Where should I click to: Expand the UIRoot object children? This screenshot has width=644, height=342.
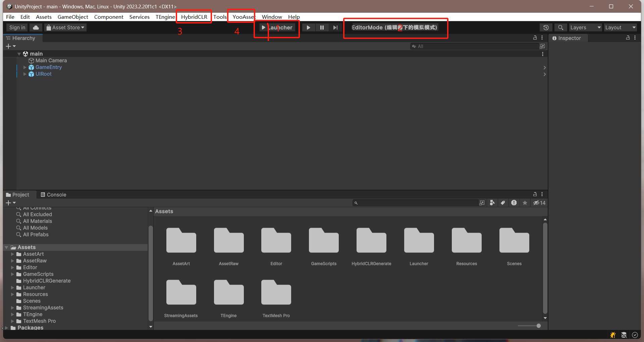[25, 74]
